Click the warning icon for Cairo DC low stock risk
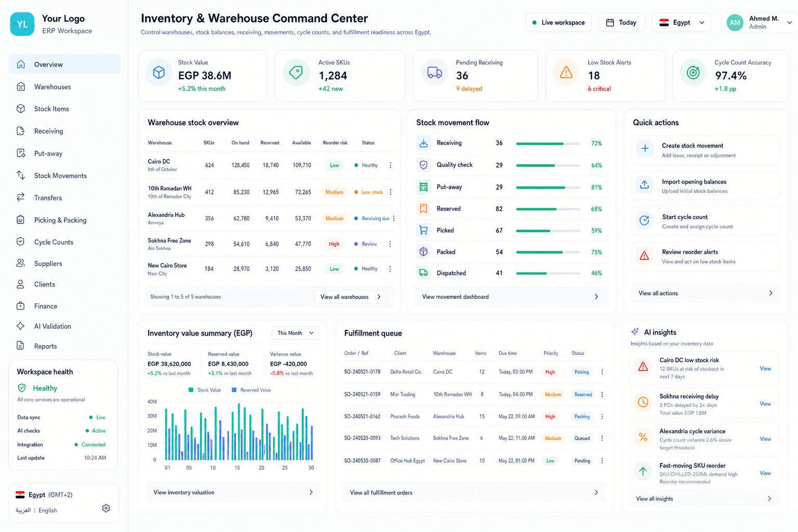The width and height of the screenshot is (798, 532). (x=643, y=367)
